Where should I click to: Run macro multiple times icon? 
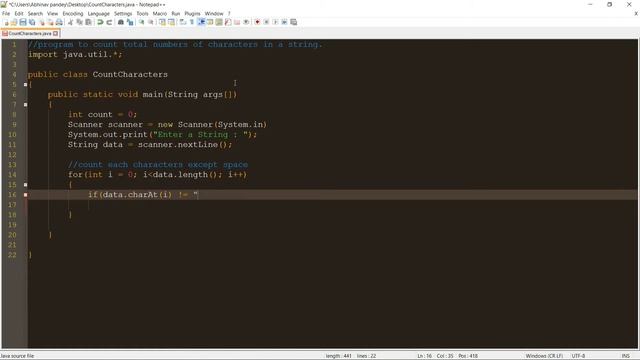284,22
